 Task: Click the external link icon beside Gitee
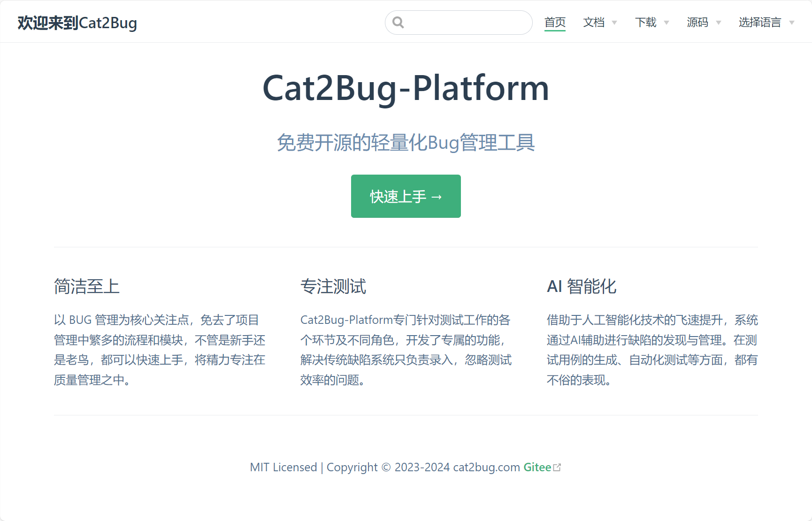(x=557, y=467)
